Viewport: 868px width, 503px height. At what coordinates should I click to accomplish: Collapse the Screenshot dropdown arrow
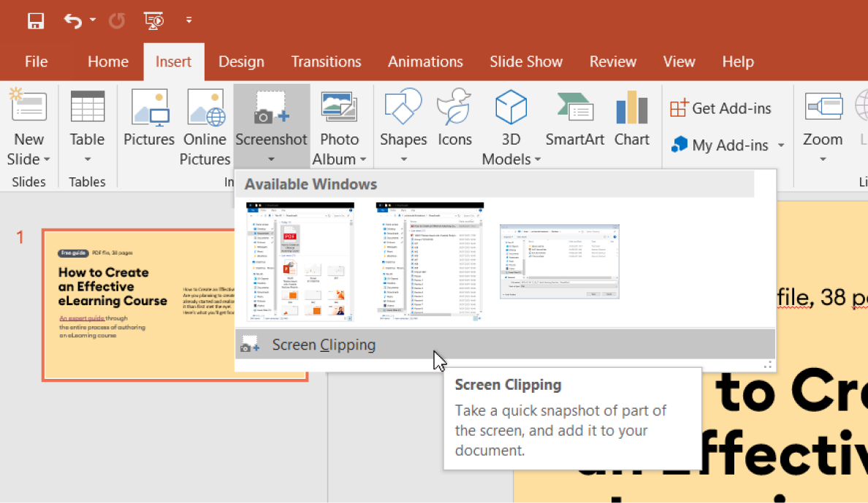point(271,159)
